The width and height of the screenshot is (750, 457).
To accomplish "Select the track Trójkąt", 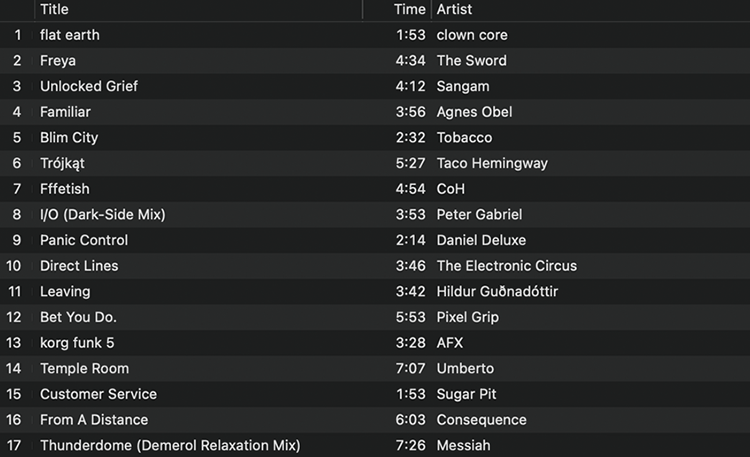I will [375, 163].
